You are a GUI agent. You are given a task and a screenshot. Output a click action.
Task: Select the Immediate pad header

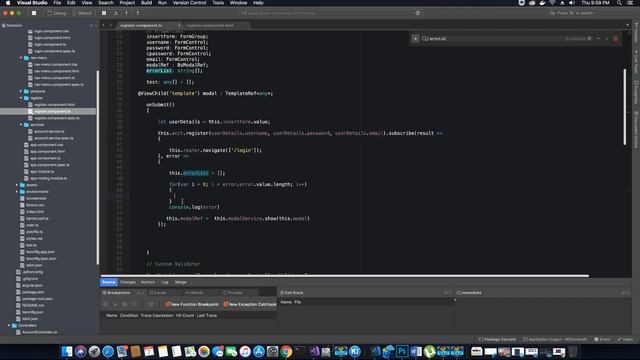[x=469, y=293]
